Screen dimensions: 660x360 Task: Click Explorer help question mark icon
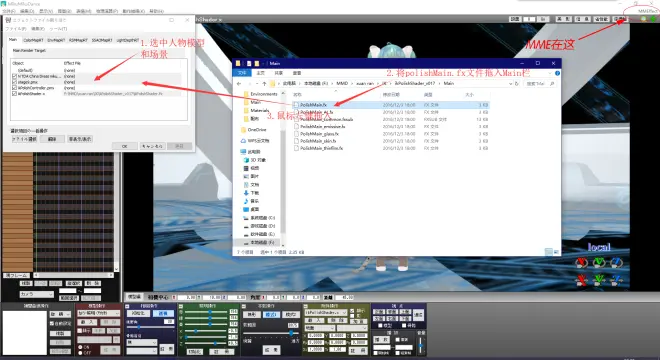click(557, 73)
